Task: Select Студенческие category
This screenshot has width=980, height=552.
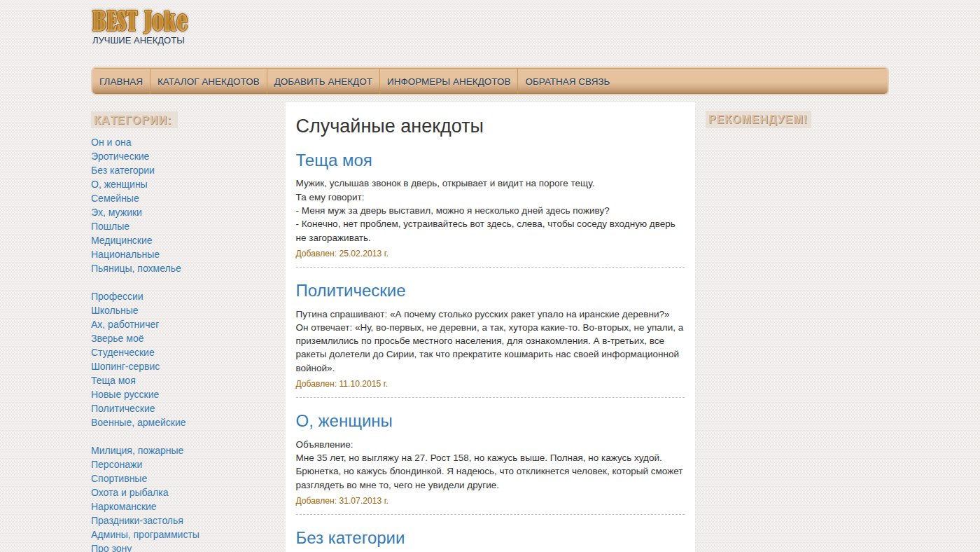Action: 123,352
